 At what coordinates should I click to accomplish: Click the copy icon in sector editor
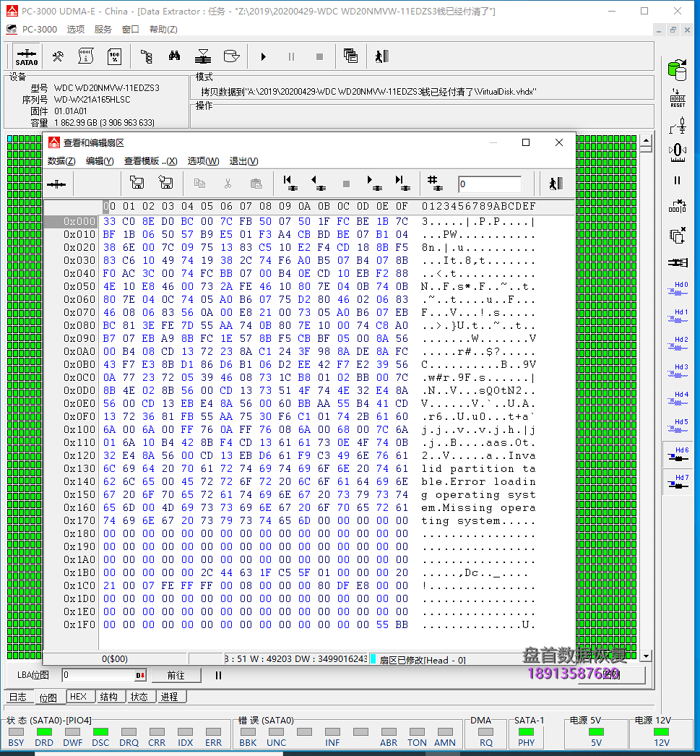[199, 184]
